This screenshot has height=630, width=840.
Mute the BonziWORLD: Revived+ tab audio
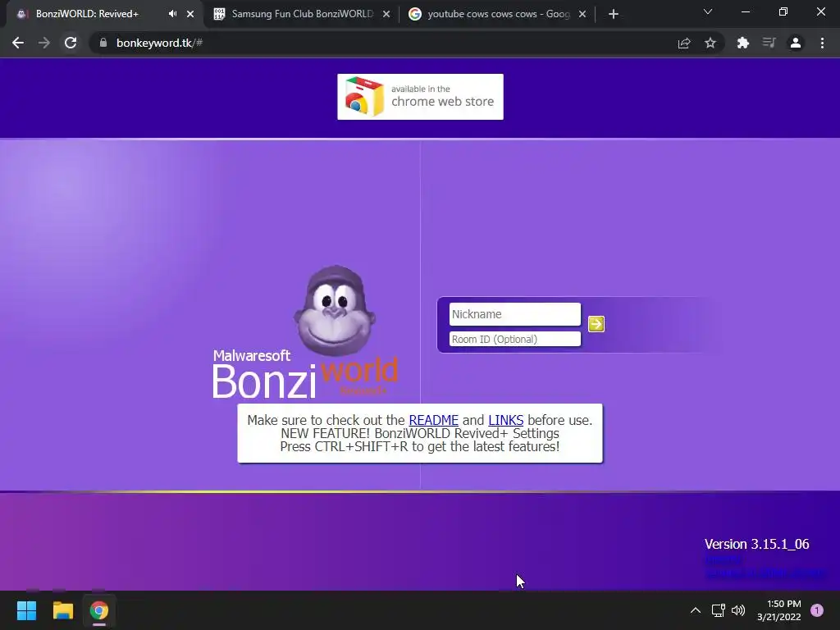tap(172, 14)
